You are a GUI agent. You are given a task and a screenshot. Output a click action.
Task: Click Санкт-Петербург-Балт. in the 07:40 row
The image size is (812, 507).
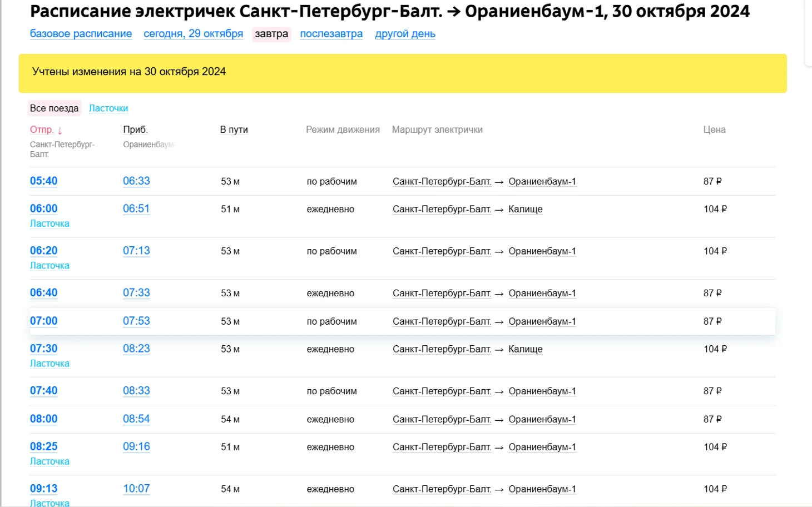pos(442,391)
